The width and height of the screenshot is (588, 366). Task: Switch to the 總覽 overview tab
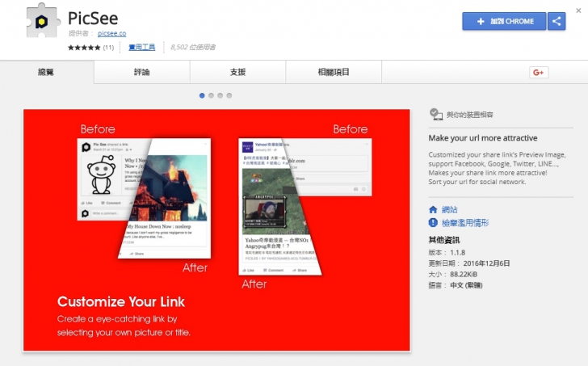[x=47, y=72]
